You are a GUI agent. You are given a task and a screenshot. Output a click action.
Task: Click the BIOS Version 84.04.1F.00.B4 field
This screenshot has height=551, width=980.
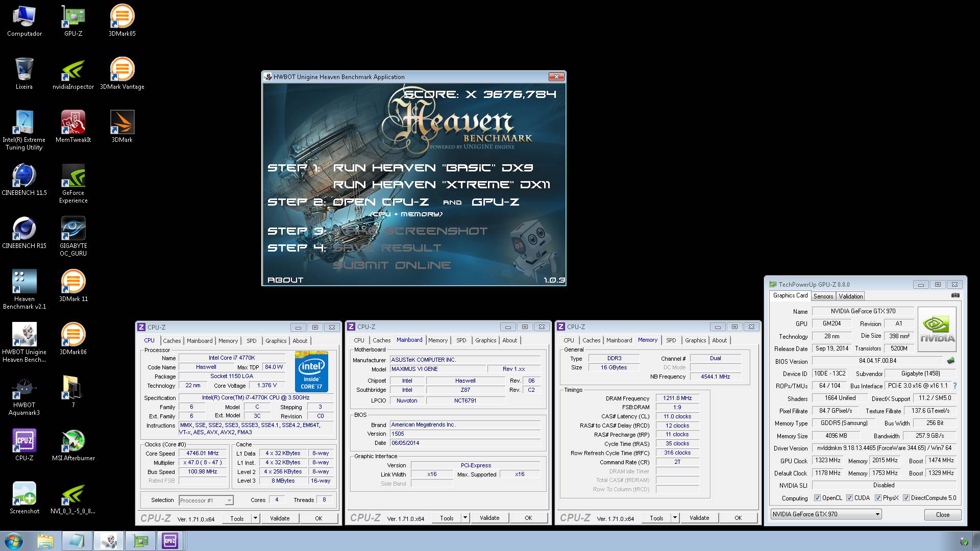[x=877, y=361]
